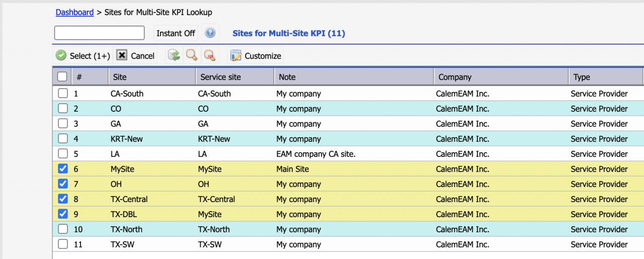Open the help icon beside Instant Off
The width and height of the screenshot is (644, 259).
coord(210,33)
